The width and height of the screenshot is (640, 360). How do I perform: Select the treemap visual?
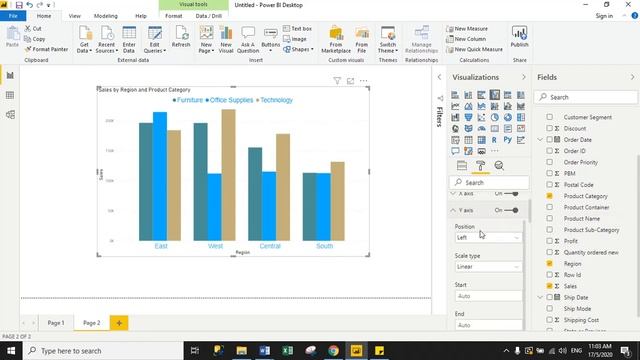[x=521, y=118]
